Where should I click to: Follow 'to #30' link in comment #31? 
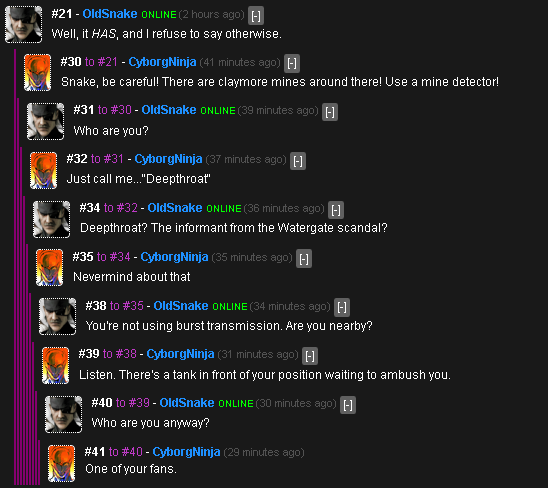[115, 110]
